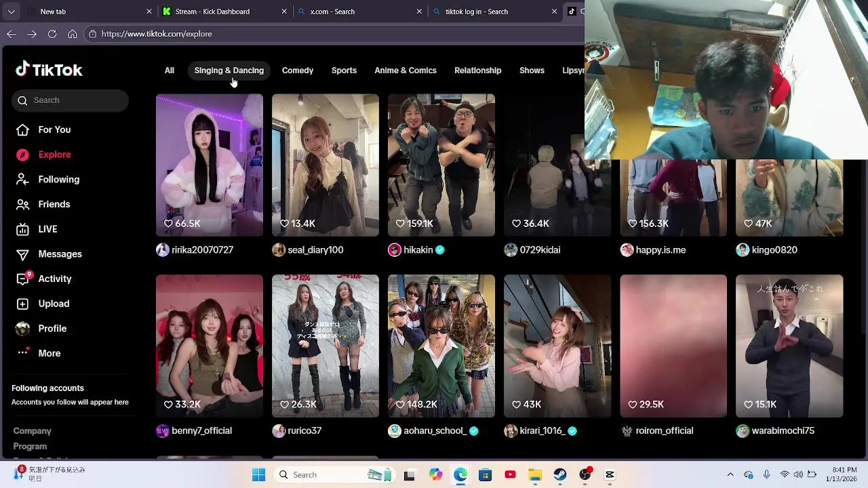Select the Singing & Dancing category

tap(229, 70)
